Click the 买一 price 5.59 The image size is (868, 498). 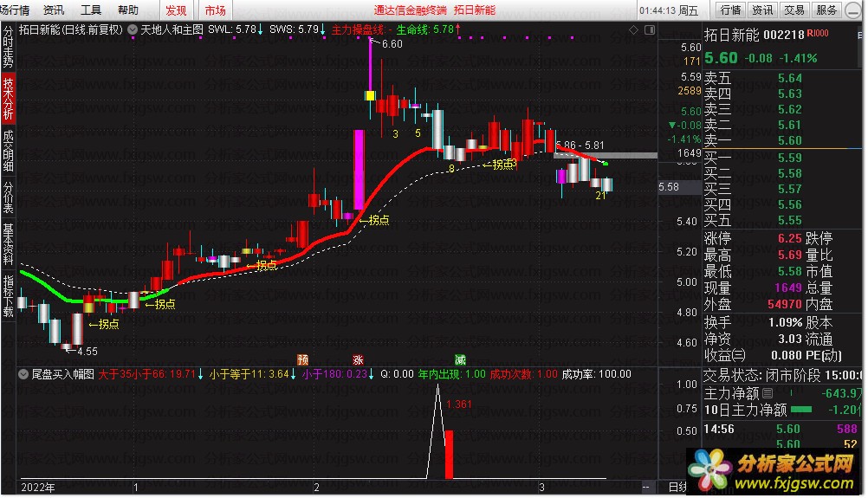(789, 158)
